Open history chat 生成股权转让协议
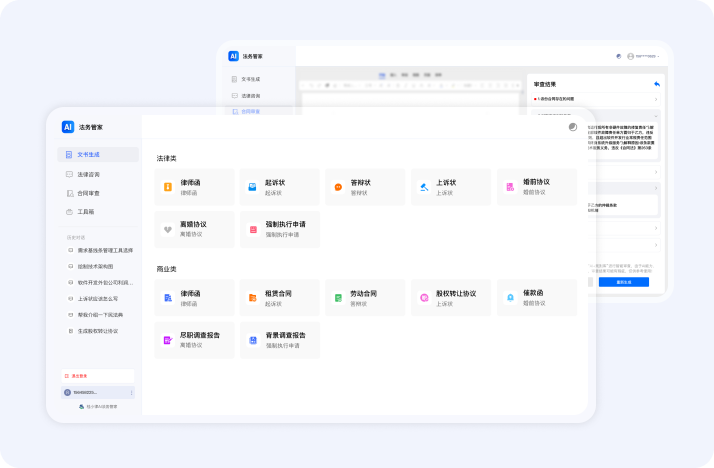The width and height of the screenshot is (714, 468). pyautogui.click(x=93, y=331)
